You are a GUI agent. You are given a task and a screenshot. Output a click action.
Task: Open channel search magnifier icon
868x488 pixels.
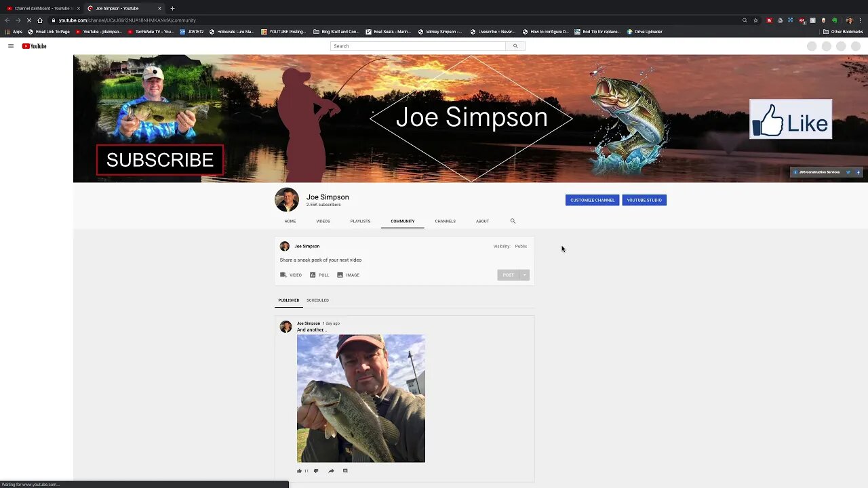click(513, 221)
